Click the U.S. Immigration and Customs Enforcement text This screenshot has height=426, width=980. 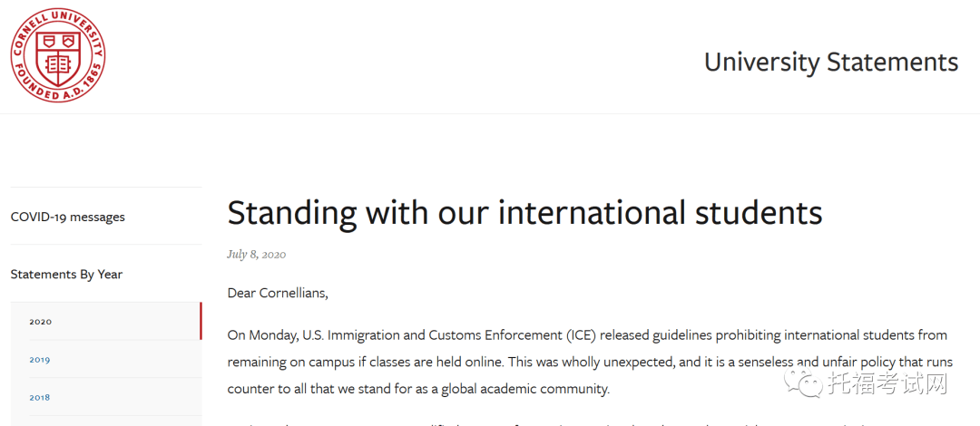click(433, 335)
